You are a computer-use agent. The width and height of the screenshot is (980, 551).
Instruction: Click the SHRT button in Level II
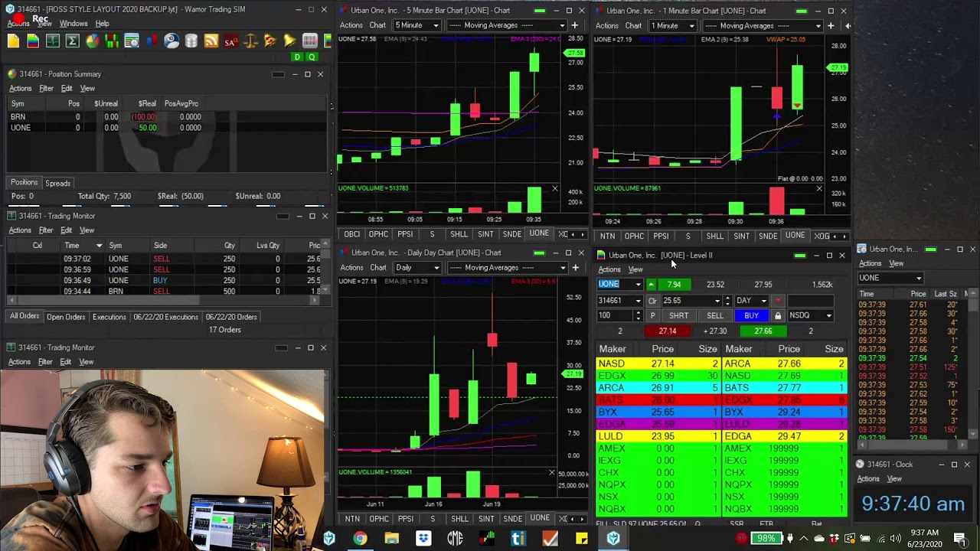click(678, 315)
